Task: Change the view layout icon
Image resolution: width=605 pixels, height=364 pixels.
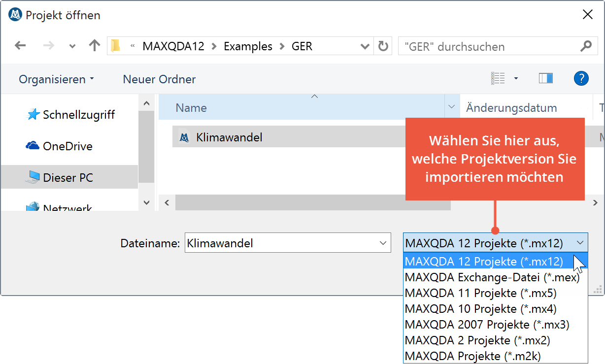Action: [498, 78]
